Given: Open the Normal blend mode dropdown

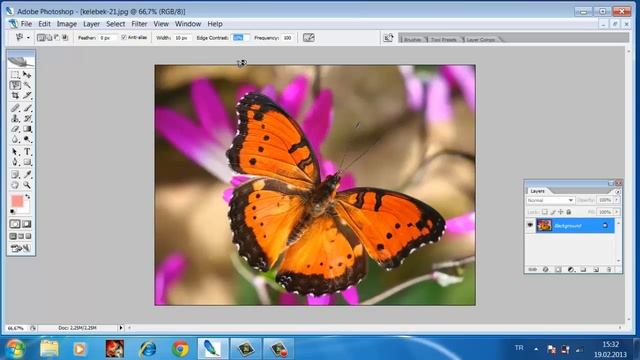Looking at the screenshot, I should [550, 200].
